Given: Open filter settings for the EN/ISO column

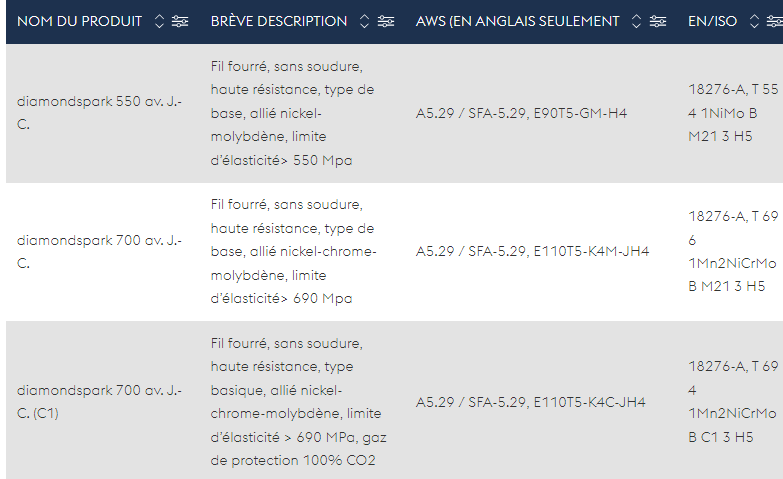Looking at the screenshot, I should point(775,21).
